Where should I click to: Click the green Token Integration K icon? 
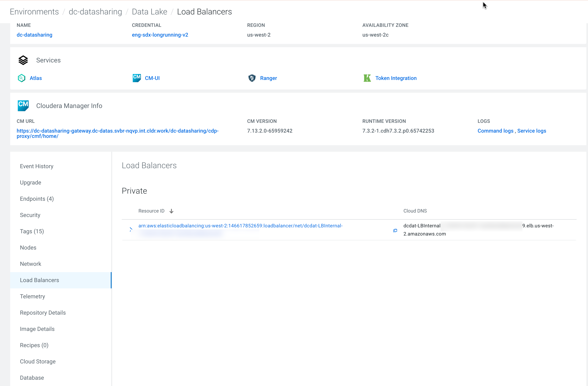point(367,78)
